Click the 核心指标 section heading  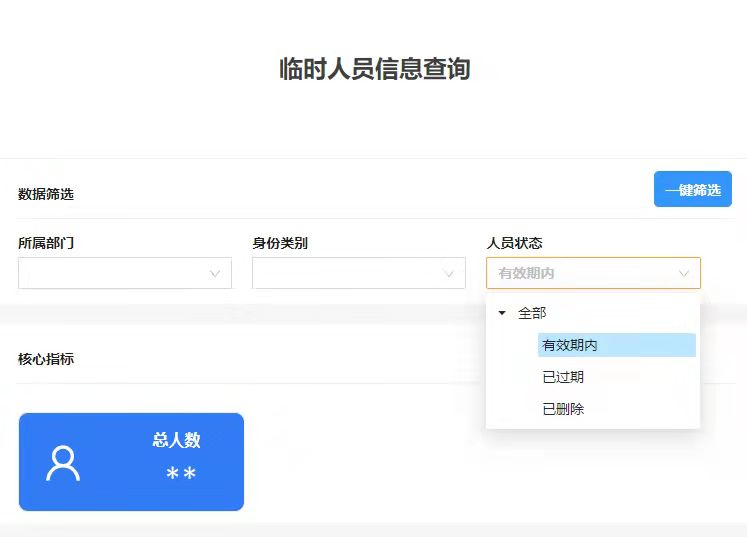tap(46, 358)
